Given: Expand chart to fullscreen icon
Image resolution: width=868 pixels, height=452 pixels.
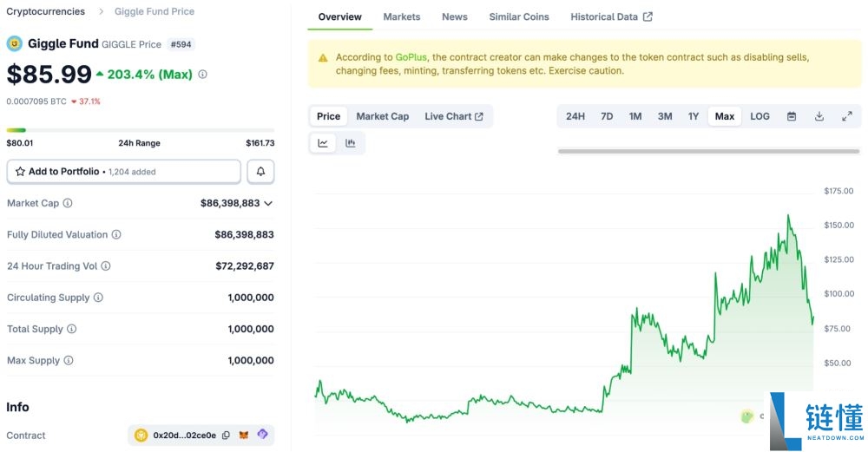Looking at the screenshot, I should tap(847, 116).
